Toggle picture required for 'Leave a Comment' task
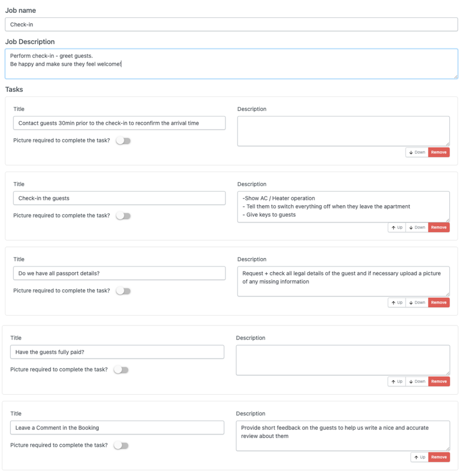462x476 pixels. tap(121, 445)
